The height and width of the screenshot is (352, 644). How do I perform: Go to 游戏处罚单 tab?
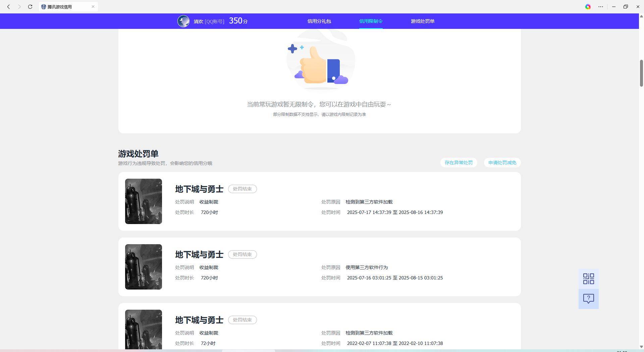422,21
